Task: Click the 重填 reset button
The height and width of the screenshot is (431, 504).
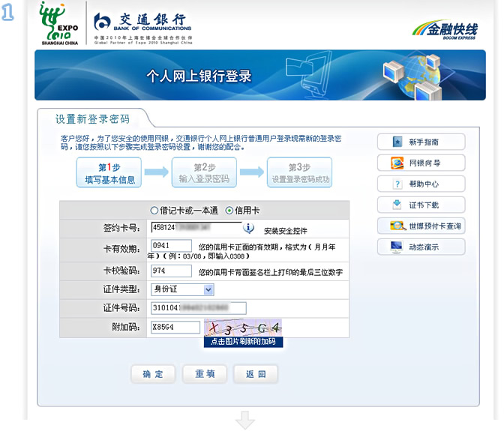Action: (205, 374)
